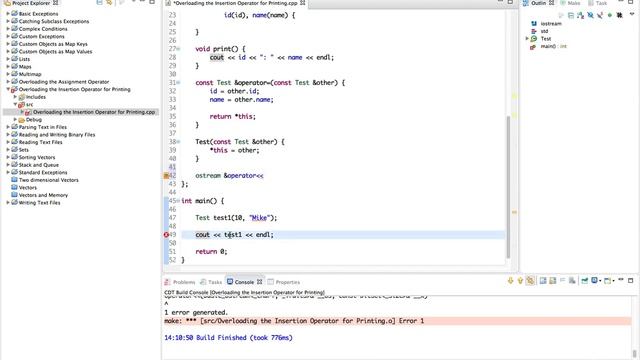The width and height of the screenshot is (640, 360).
Task: Select Reading and Writing Binary Files project
Action: 57,134
